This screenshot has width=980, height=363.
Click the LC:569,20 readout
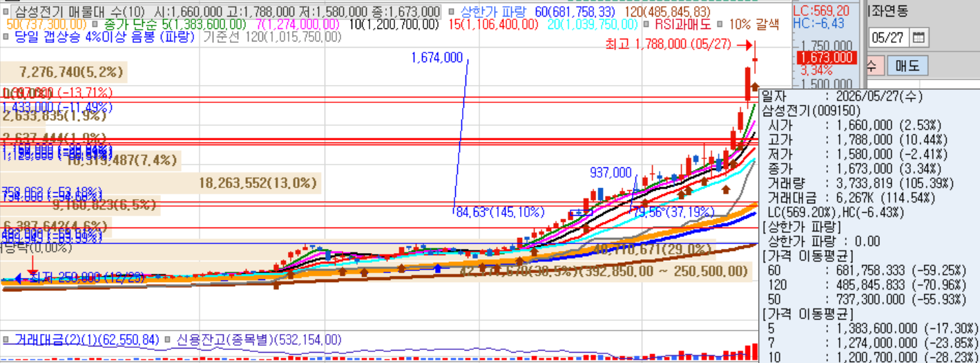coord(820,11)
